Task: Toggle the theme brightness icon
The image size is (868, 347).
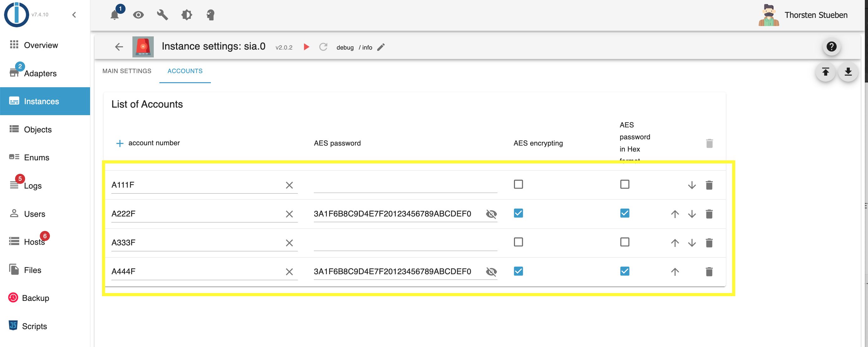Action: 187,15
